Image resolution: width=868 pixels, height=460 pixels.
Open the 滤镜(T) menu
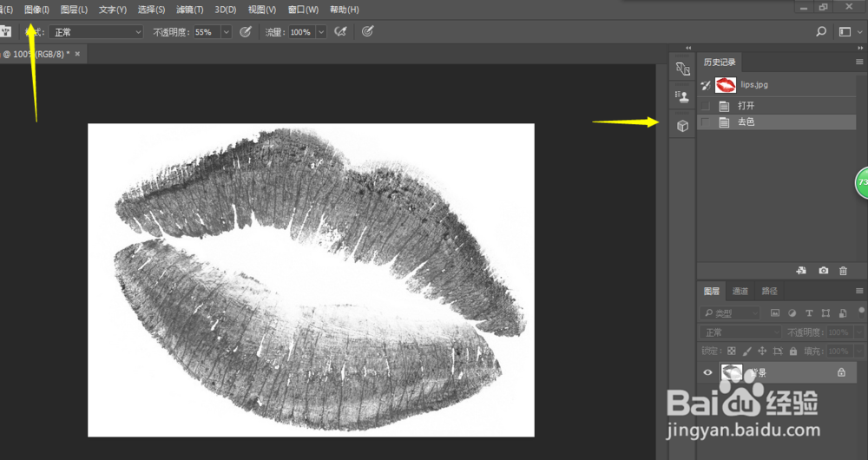click(190, 10)
